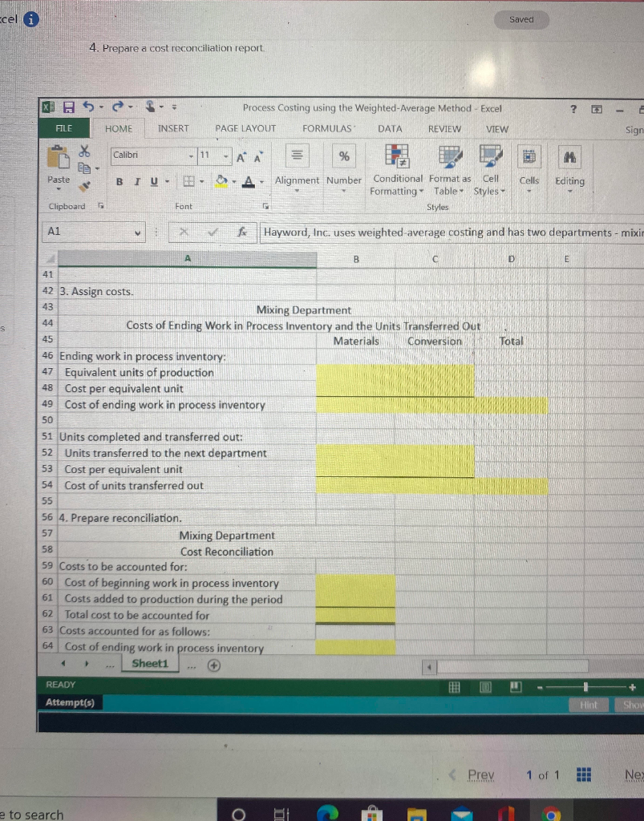Expand the Name Box A1 dropdown

tap(138, 232)
